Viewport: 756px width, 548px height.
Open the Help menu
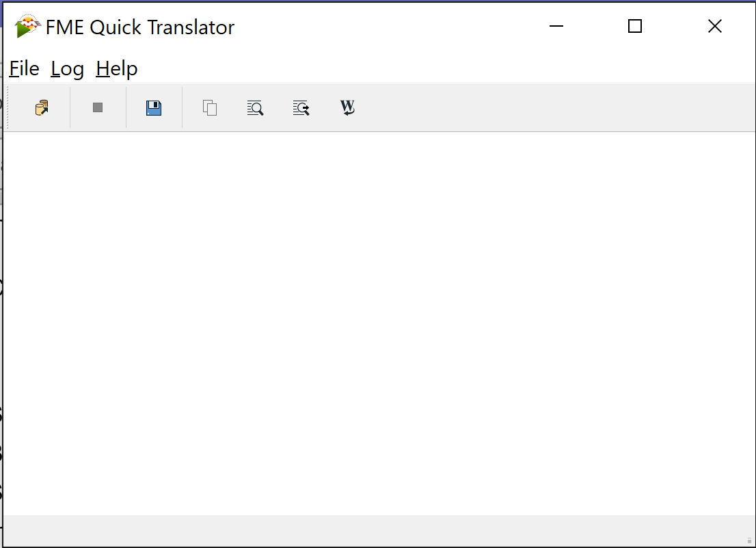[x=117, y=68]
